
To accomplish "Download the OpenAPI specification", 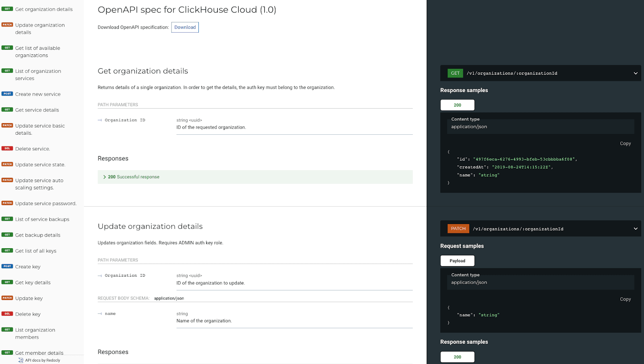I will click(185, 27).
